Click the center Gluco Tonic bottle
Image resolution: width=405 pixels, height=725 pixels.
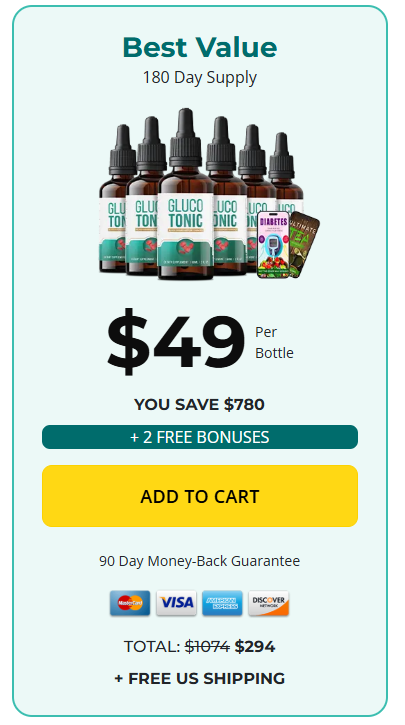[x=185, y=194]
